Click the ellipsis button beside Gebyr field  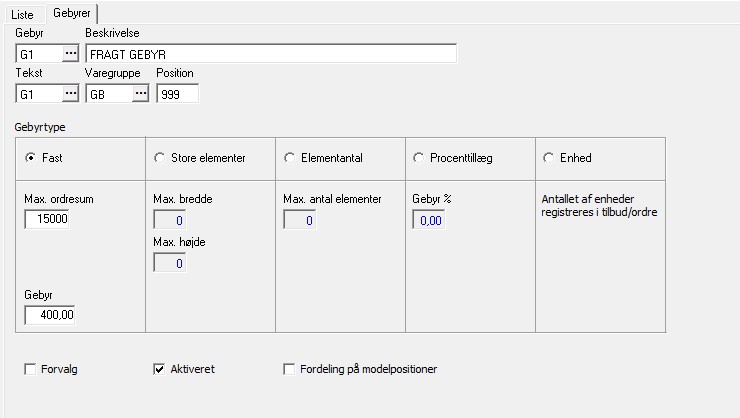[70, 54]
